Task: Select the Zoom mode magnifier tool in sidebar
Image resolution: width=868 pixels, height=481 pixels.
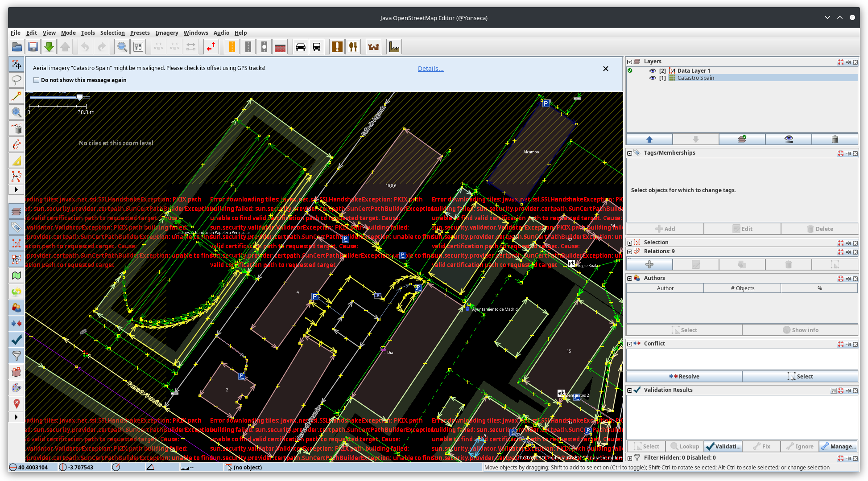Action: point(17,112)
